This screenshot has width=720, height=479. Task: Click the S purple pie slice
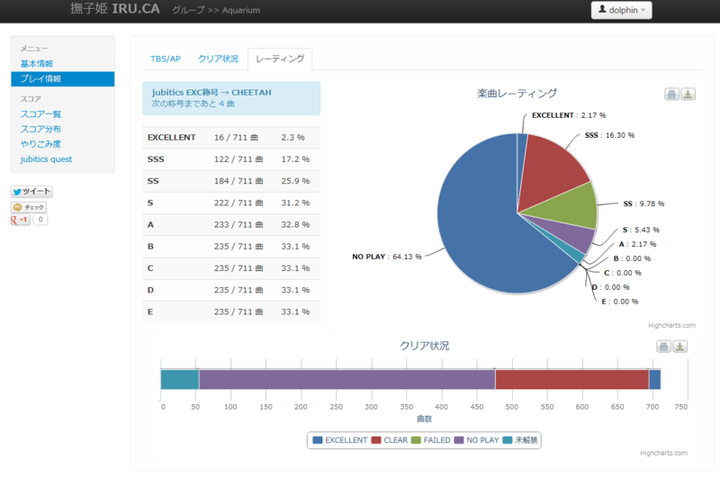click(x=574, y=238)
